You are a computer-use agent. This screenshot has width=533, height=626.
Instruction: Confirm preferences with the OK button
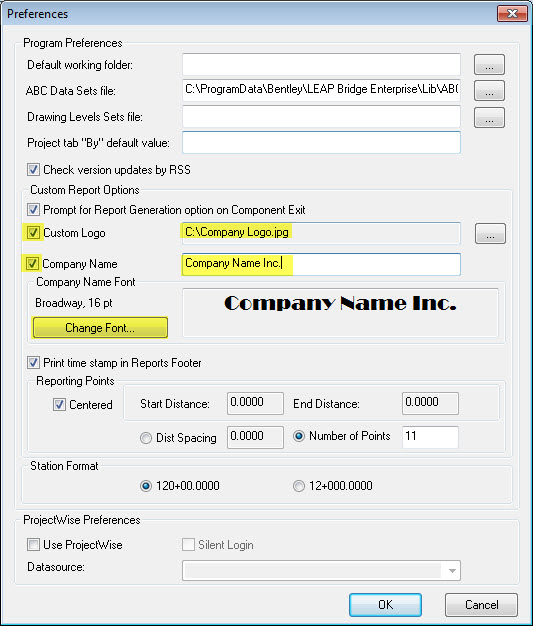(385, 605)
